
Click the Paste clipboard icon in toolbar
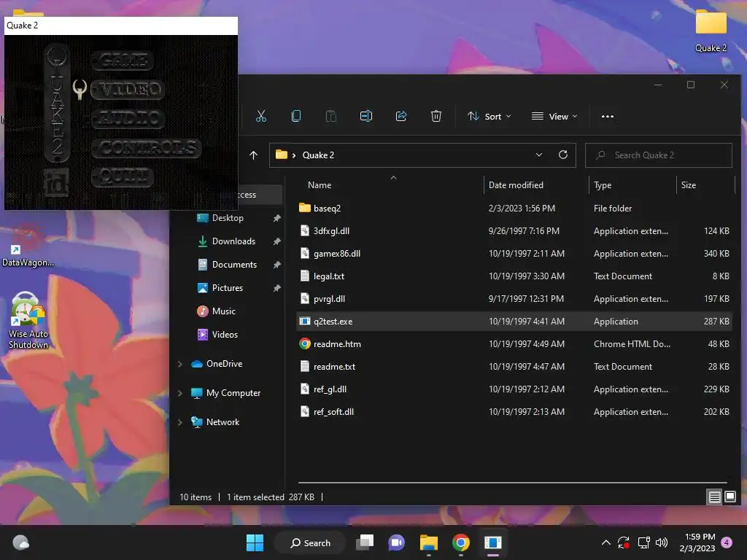click(330, 116)
